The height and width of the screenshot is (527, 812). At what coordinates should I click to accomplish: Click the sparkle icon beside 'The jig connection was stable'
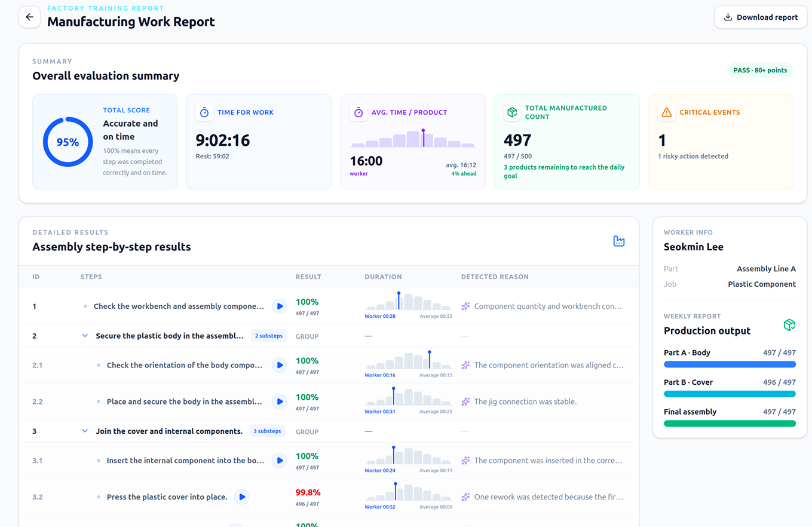tap(465, 402)
